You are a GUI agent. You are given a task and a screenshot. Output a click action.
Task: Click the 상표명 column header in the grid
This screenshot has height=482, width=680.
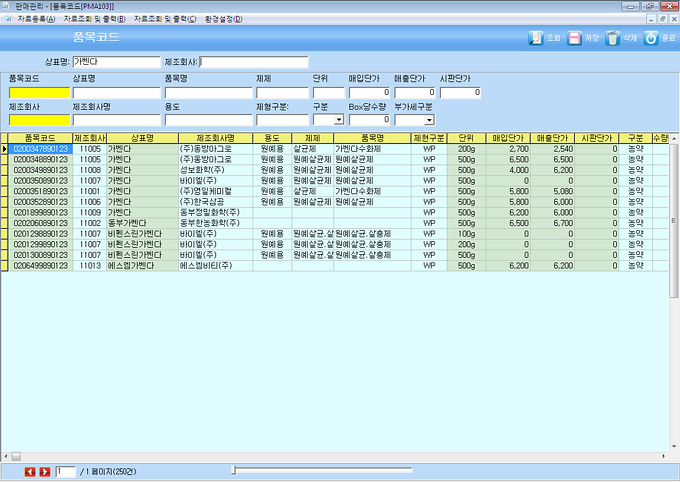pyautogui.click(x=142, y=138)
